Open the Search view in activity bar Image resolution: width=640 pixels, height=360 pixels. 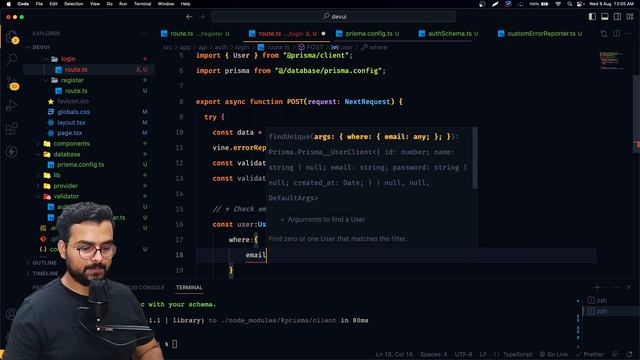12,59
